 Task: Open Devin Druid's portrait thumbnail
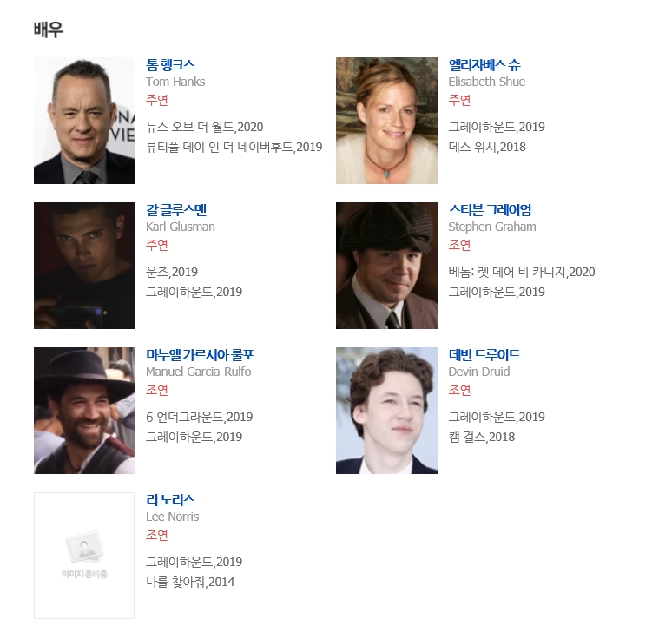pos(386,410)
